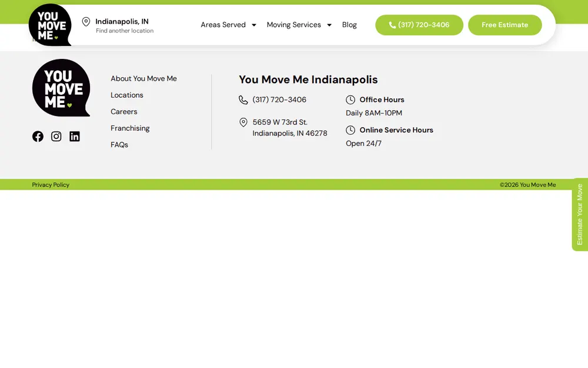Screen dimensions: 588x368
Task: Click the Find another location link
Action: [x=125, y=31]
